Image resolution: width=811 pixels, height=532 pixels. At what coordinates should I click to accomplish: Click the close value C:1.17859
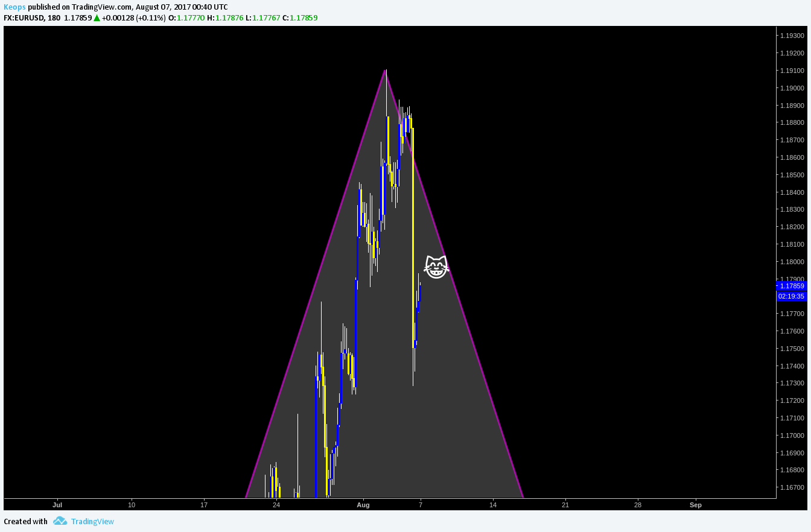300,17
